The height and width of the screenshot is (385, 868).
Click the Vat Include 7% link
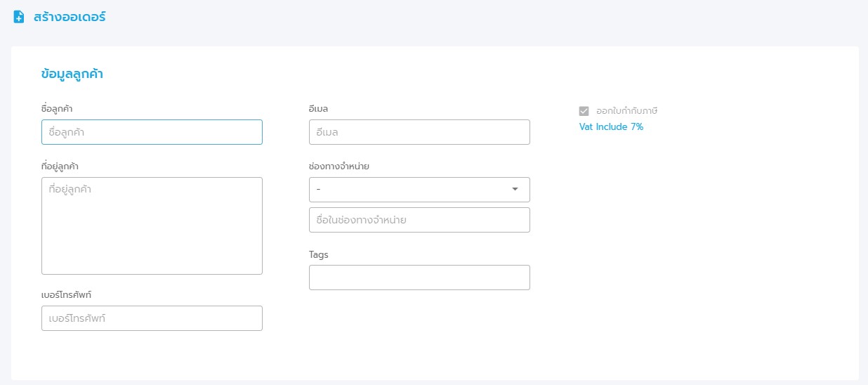tap(611, 127)
